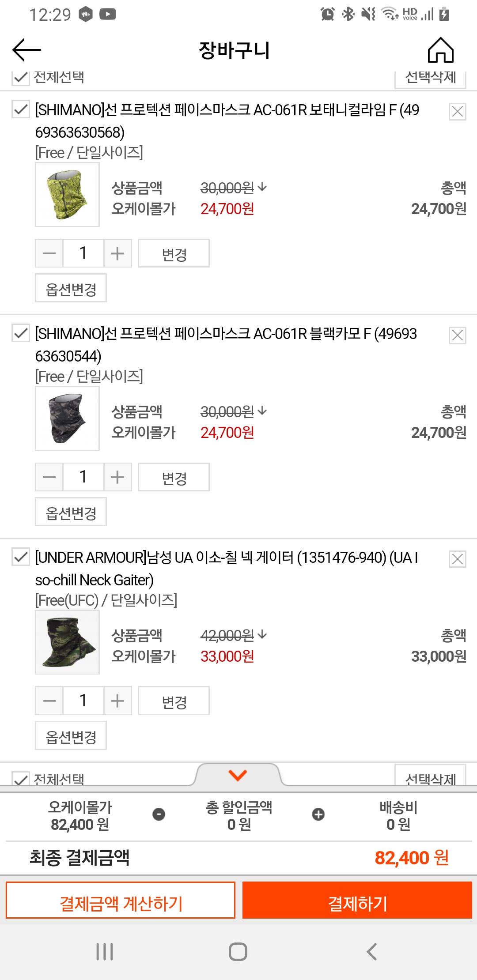Increase quantity of the lime face mask
This screenshot has height=980, width=477.
[x=117, y=253]
